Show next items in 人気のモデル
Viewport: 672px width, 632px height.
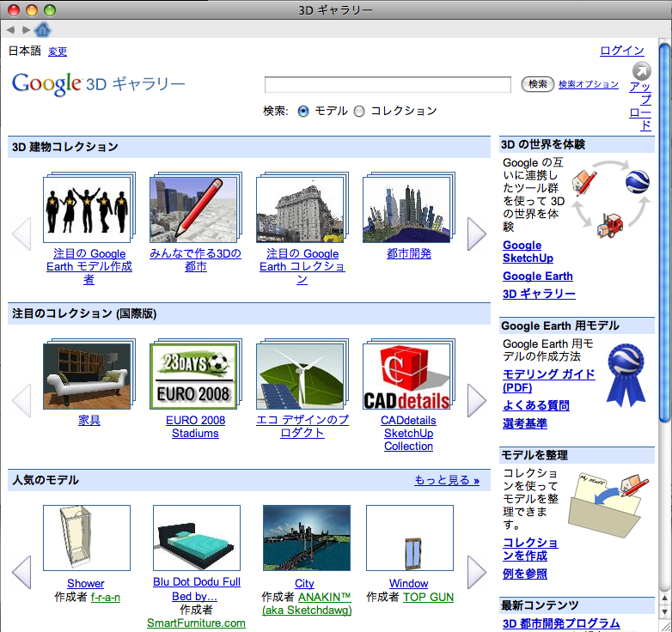477,573
